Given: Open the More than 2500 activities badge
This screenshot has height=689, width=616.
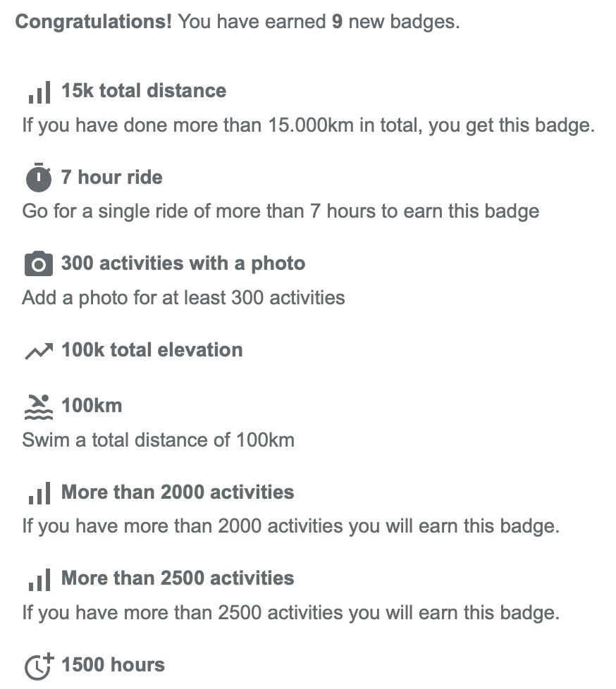Looking at the screenshot, I should tap(178, 578).
